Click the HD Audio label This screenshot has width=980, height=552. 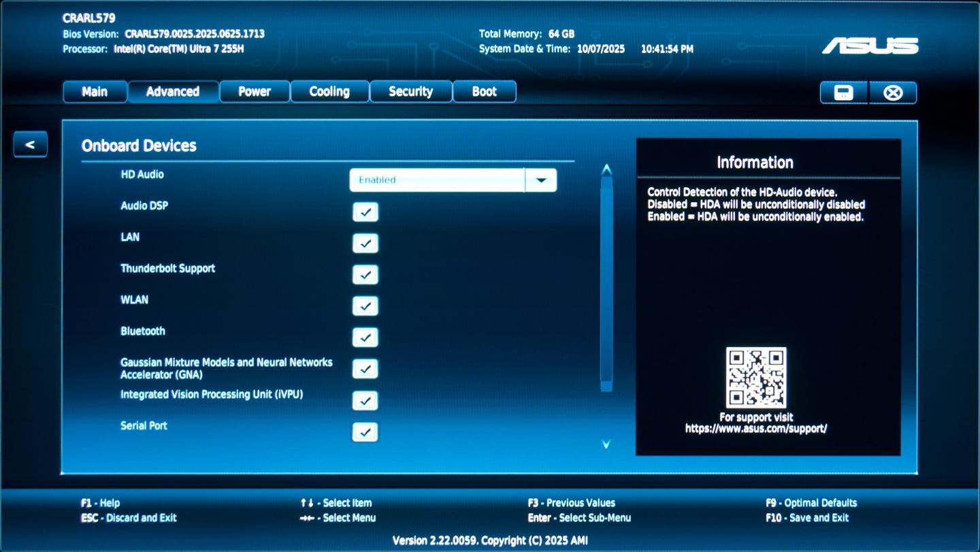click(142, 174)
